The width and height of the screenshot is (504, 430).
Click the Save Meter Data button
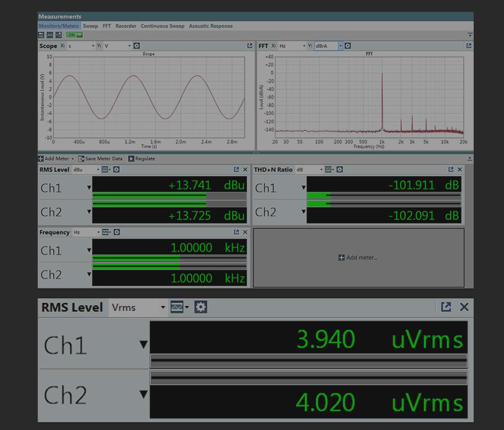click(100, 159)
